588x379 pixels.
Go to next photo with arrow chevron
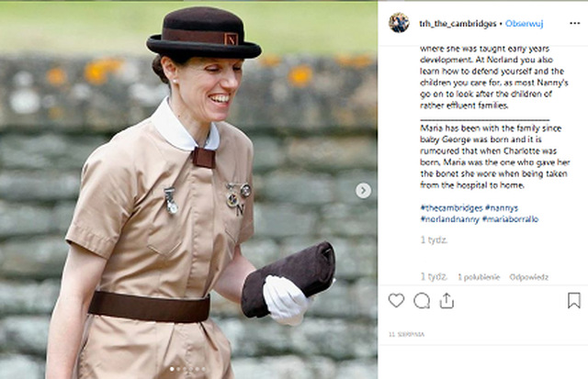coord(363,191)
